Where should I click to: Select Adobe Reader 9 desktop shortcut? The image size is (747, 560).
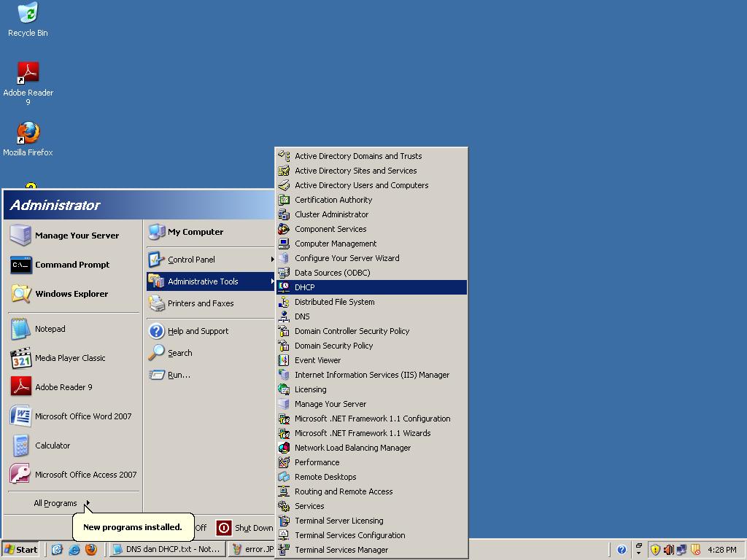tap(28, 84)
